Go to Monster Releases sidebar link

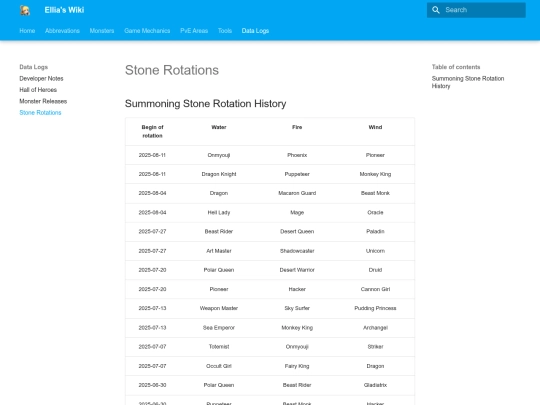tap(43, 101)
